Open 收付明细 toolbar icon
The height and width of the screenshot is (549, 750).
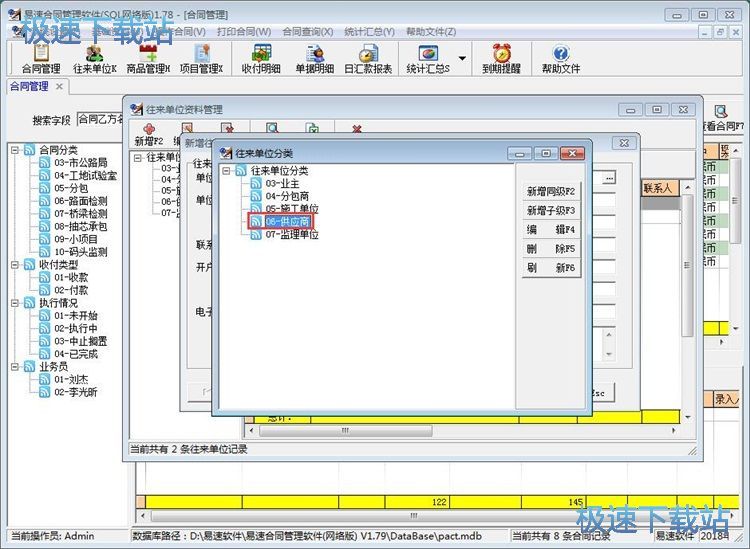point(261,58)
